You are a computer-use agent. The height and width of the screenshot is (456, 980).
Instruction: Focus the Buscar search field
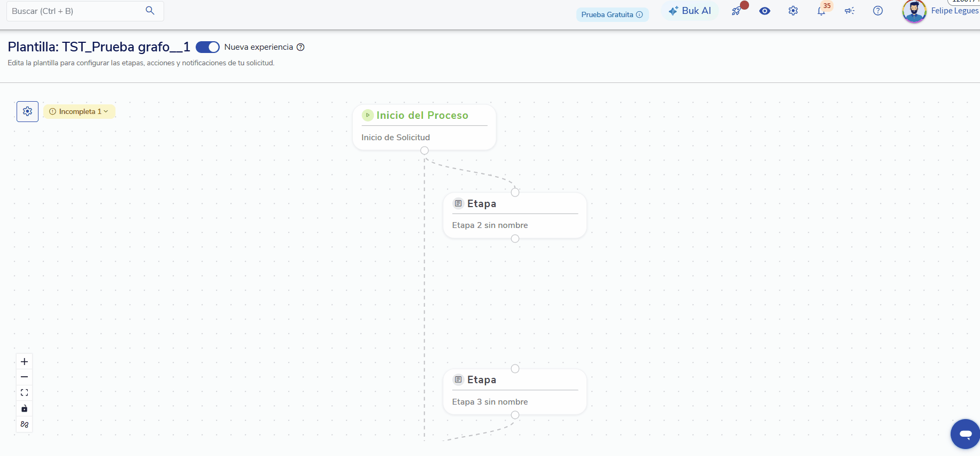(x=85, y=11)
